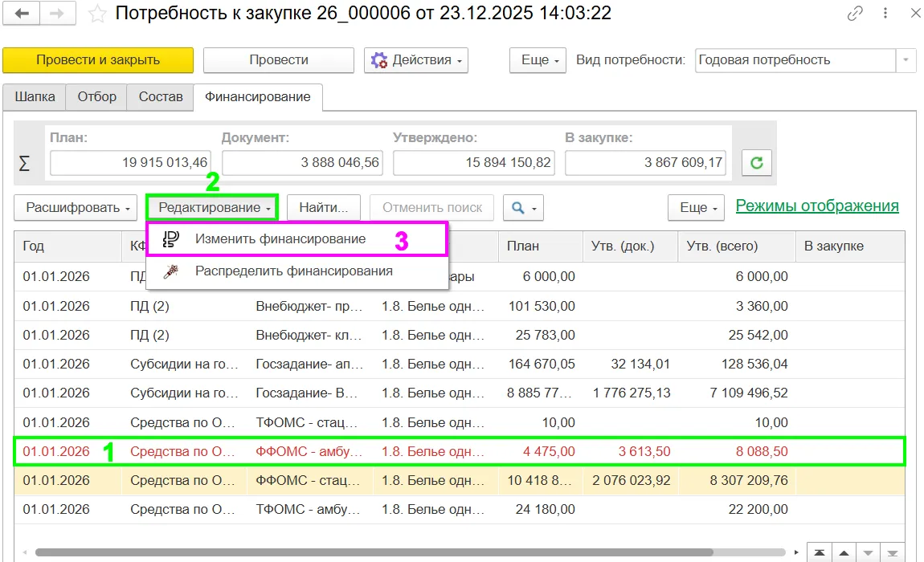Open the Редактирование dropdown
The image size is (924, 562).
point(212,208)
